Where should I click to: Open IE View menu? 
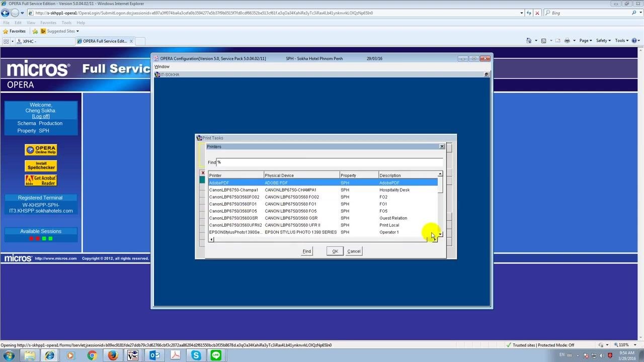[x=31, y=23]
